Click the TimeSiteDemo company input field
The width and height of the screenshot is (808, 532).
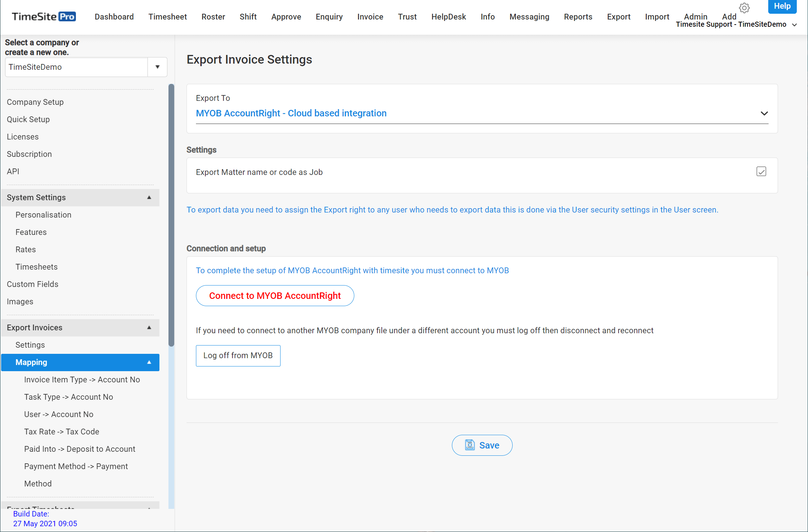(77, 67)
